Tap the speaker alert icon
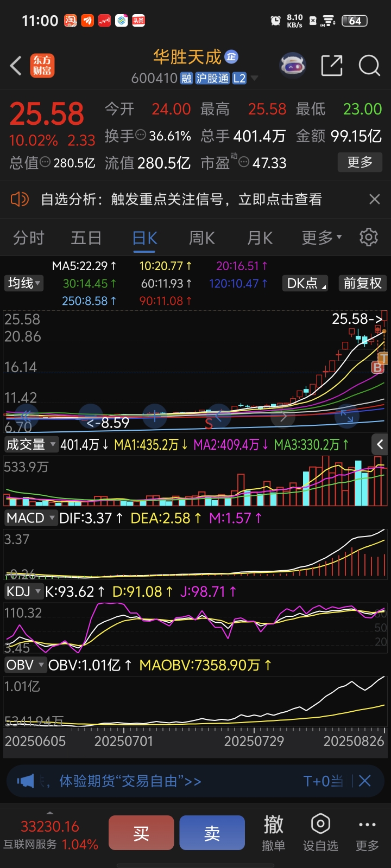 (x=20, y=199)
